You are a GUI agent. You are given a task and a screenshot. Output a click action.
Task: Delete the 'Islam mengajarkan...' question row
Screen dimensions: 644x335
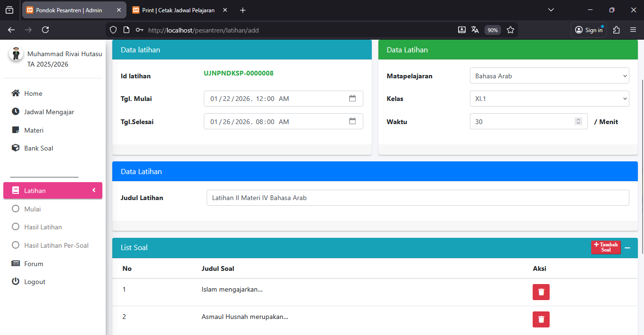[x=541, y=292]
